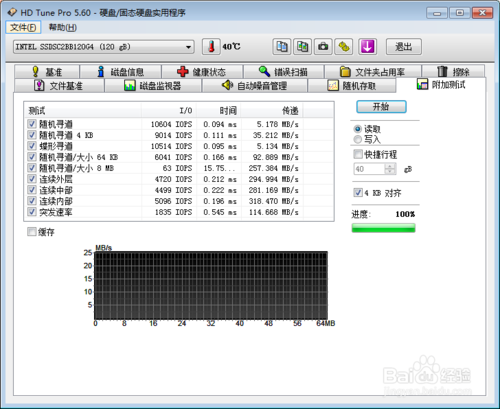Open the 健康状态 tab with red cross
This screenshot has height=409, width=500.
[202, 72]
